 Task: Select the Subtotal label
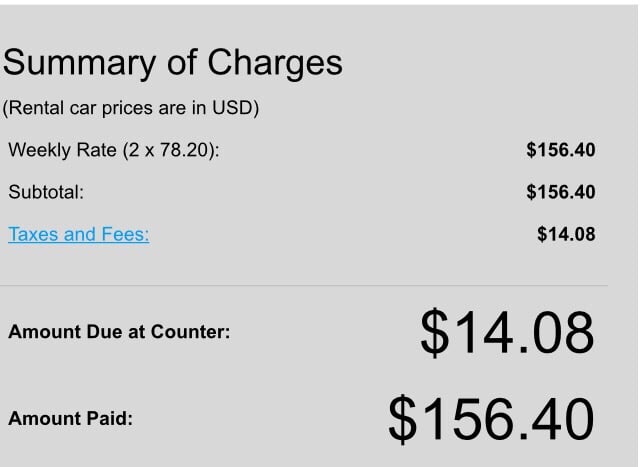pyautogui.click(x=46, y=192)
